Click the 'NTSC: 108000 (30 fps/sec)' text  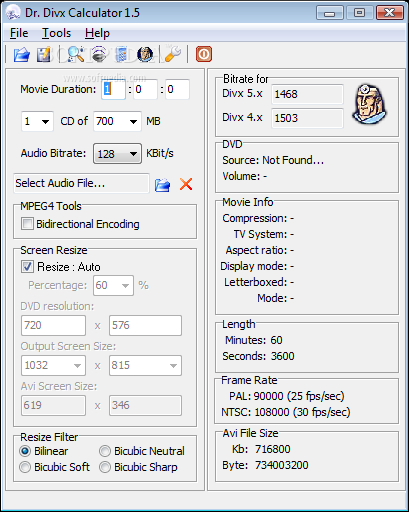tap(286, 412)
